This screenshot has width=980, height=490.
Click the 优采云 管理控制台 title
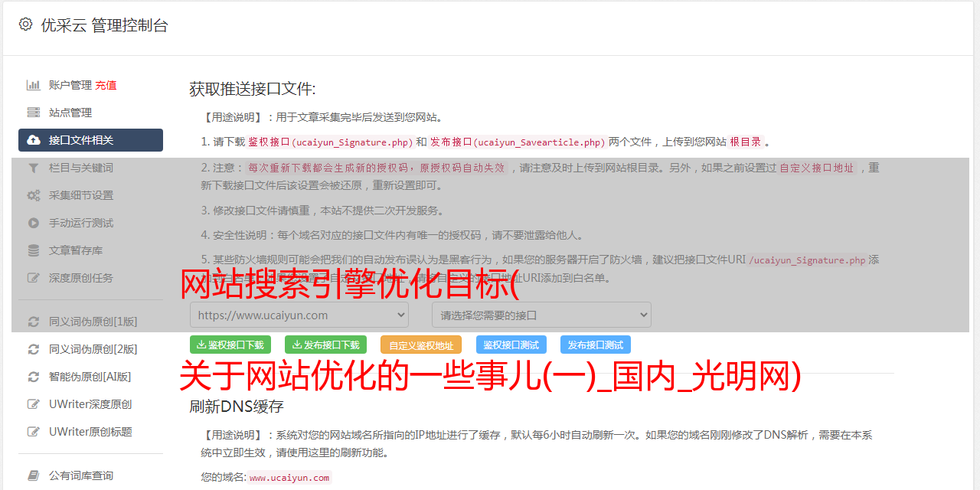point(104,25)
